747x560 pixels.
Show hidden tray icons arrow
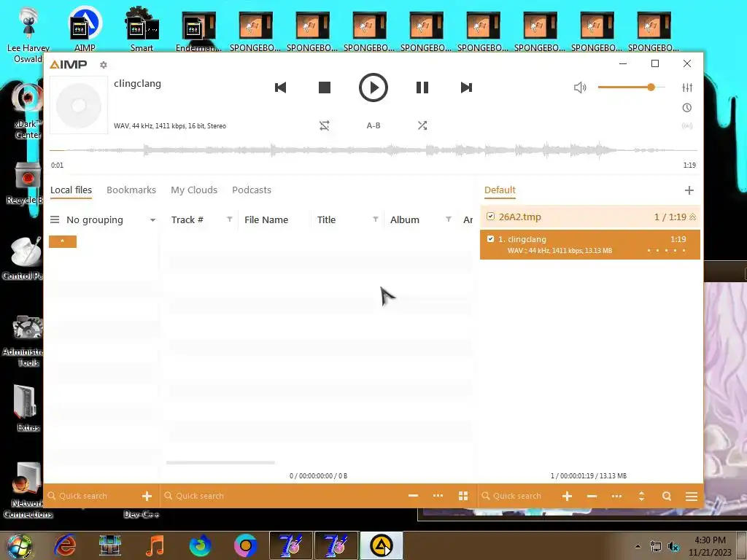pos(638,546)
